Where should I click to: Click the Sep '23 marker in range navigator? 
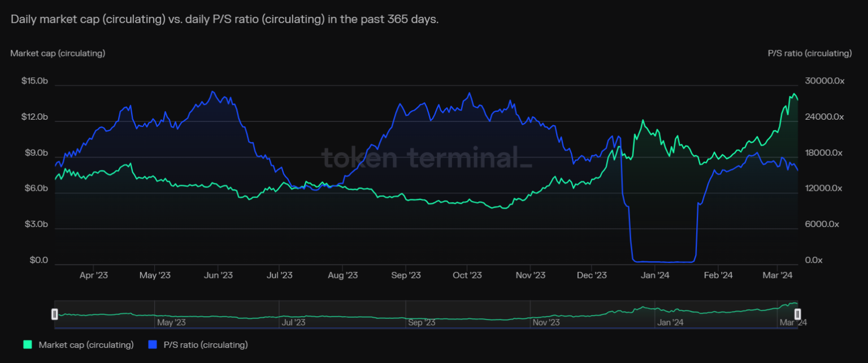click(x=421, y=322)
